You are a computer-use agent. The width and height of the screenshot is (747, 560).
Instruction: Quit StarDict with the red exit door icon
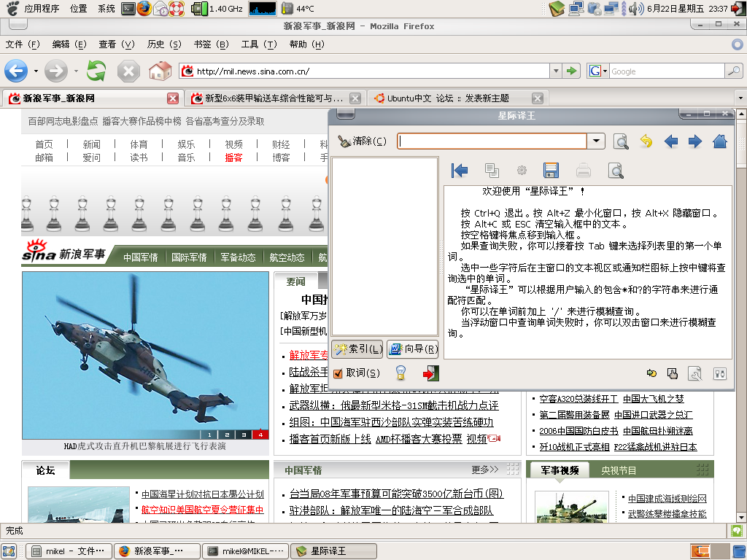(x=430, y=373)
